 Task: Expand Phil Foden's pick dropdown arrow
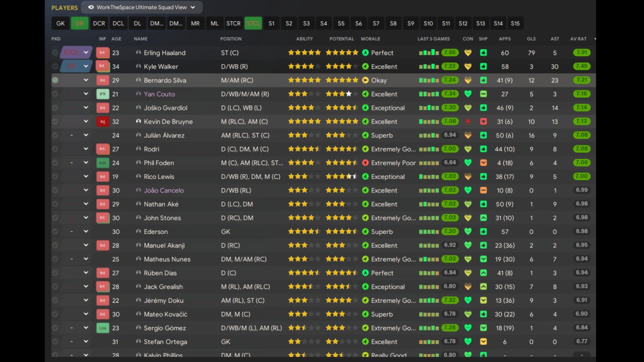tap(86, 163)
